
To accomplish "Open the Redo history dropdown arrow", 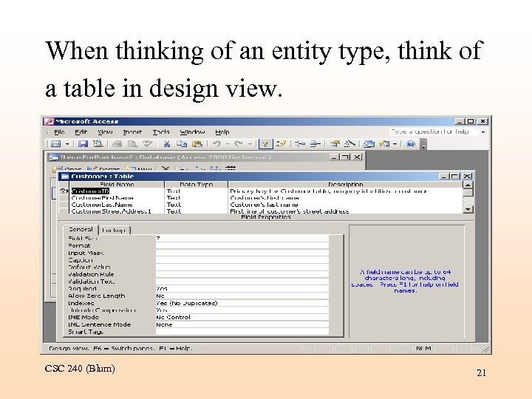I will click(x=250, y=144).
